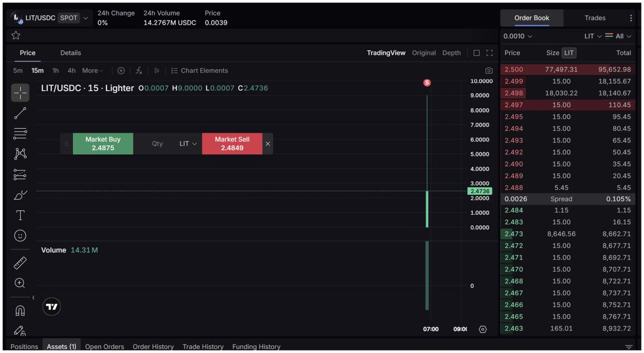Open the Price tab
The image size is (644, 353).
tap(28, 53)
